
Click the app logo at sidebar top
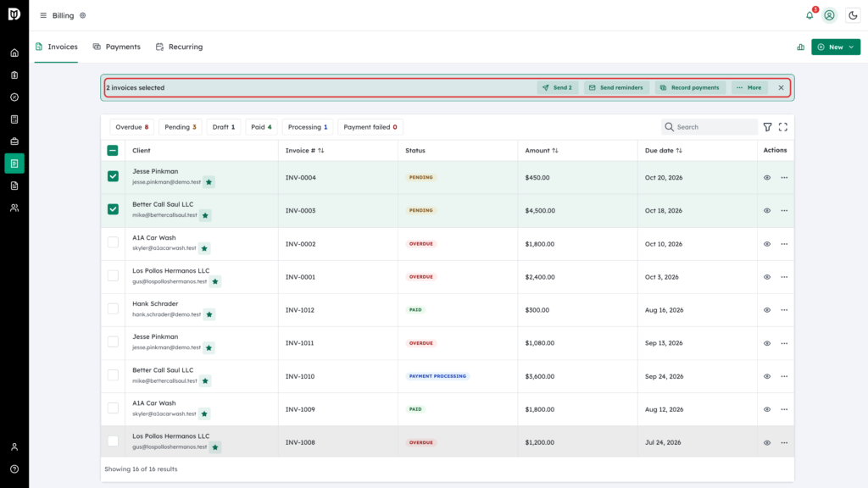pos(14,14)
